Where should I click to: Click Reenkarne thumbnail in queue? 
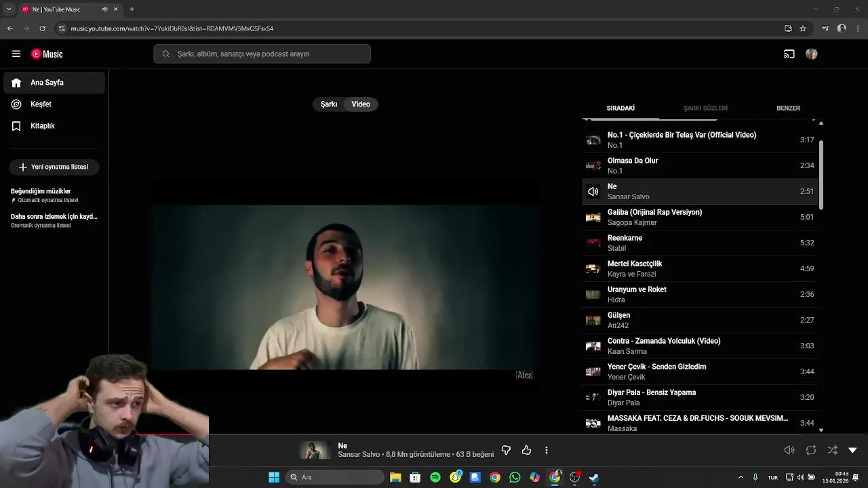(593, 243)
